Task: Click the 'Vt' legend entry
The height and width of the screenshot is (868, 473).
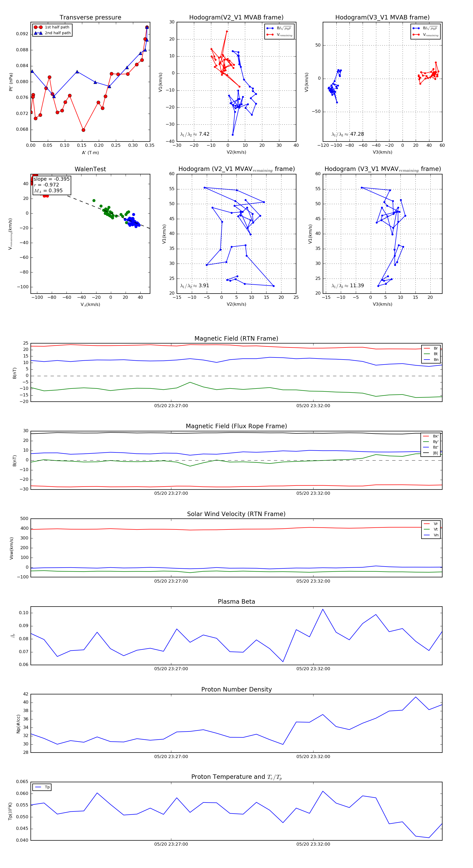Action: click(x=431, y=529)
